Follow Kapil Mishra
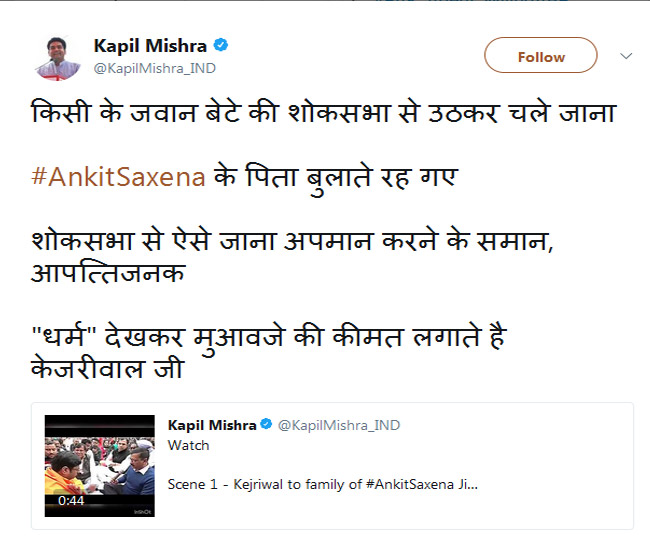This screenshot has width=650, height=540. [x=540, y=57]
